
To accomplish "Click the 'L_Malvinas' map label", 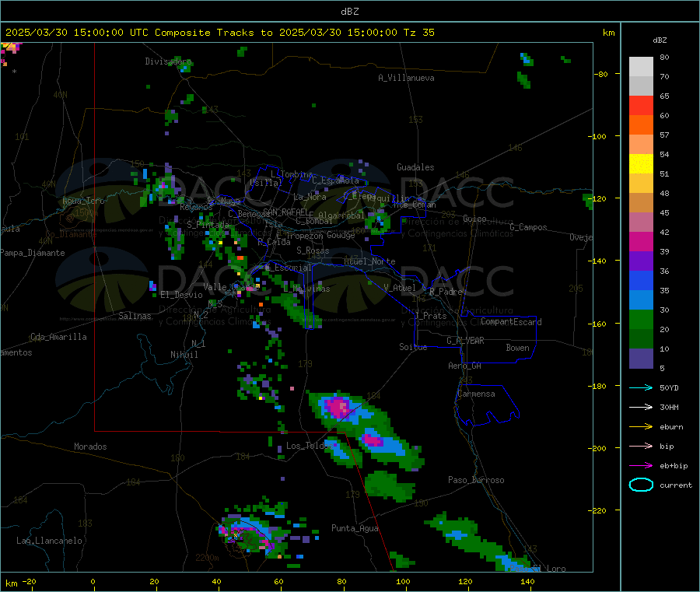I will 306,289.
